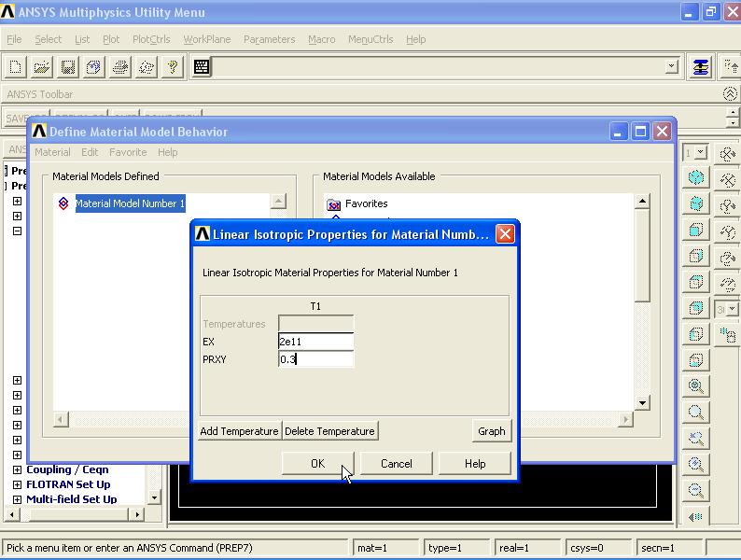Click the New Analysis toolbar icon
741x560 pixels.
[x=16, y=67]
